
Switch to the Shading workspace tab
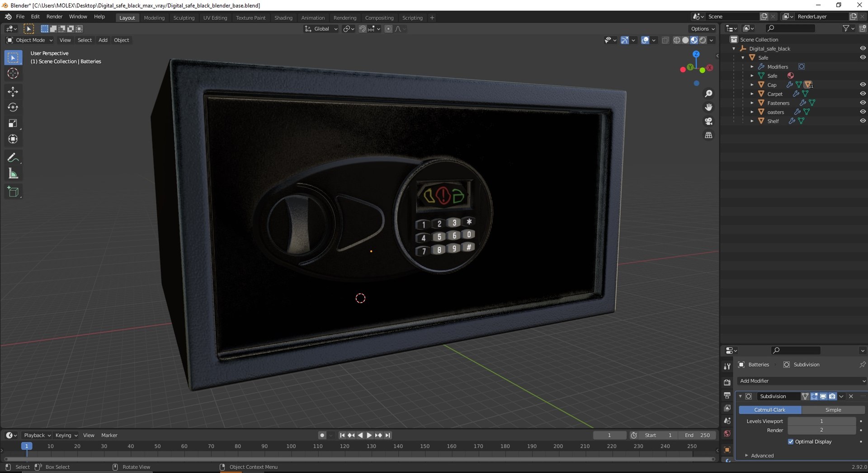[x=283, y=18]
